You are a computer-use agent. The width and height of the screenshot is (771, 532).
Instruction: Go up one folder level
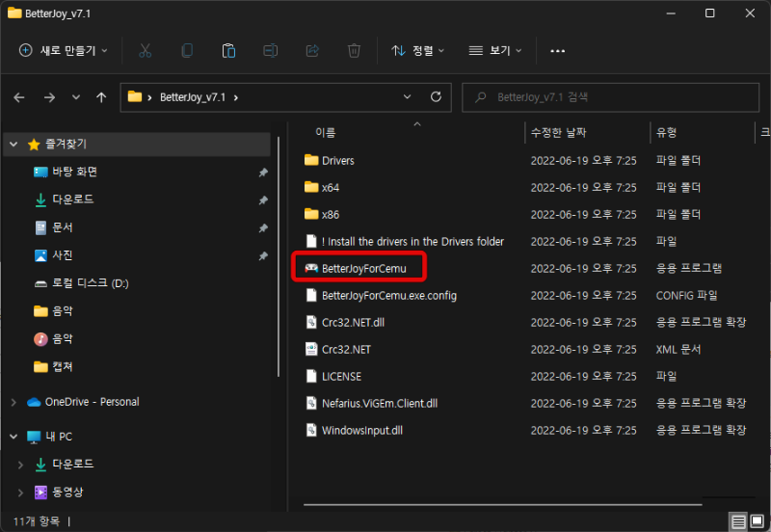tap(101, 97)
